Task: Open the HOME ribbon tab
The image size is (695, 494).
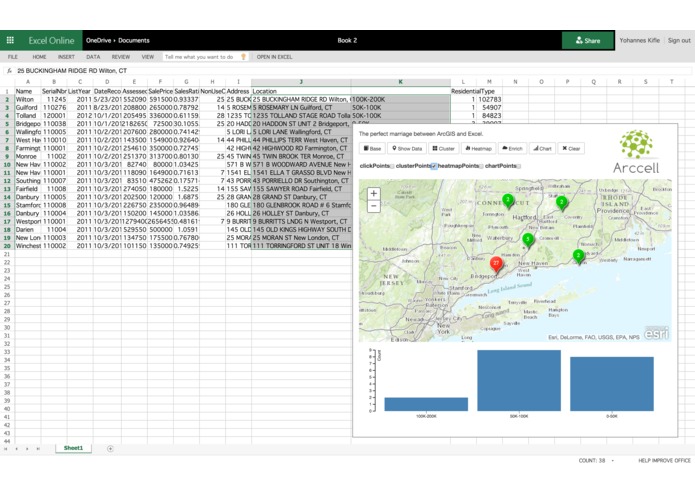Action: click(x=39, y=57)
